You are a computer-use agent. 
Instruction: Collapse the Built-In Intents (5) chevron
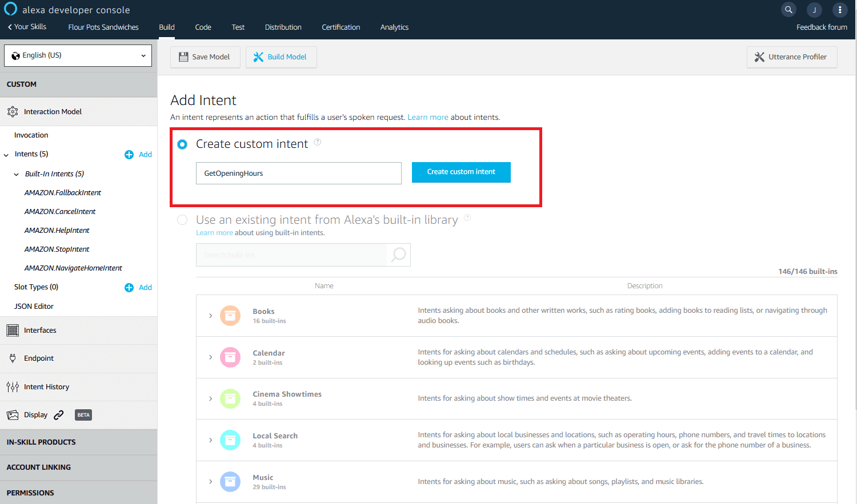coord(17,175)
